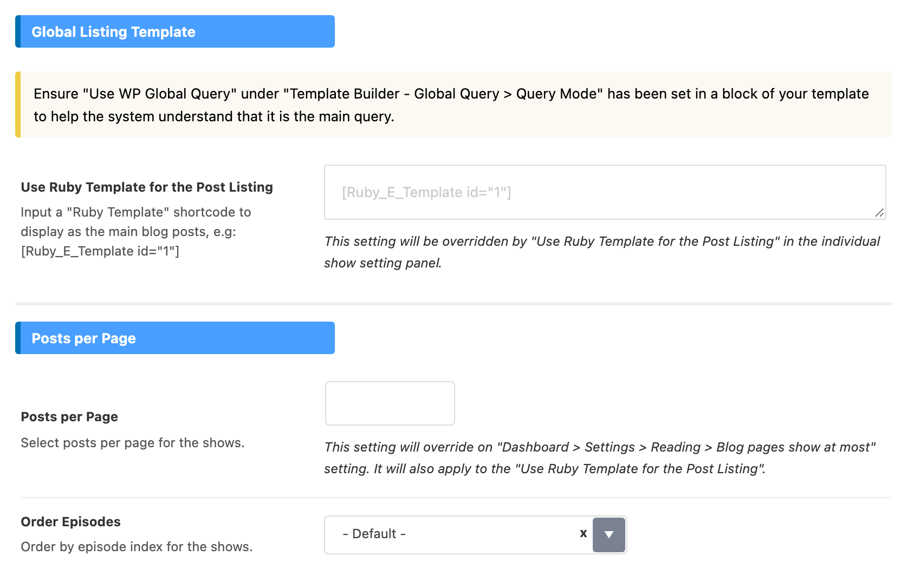
Task: Click the Ruby Template shortcode textarea
Action: pos(605,192)
